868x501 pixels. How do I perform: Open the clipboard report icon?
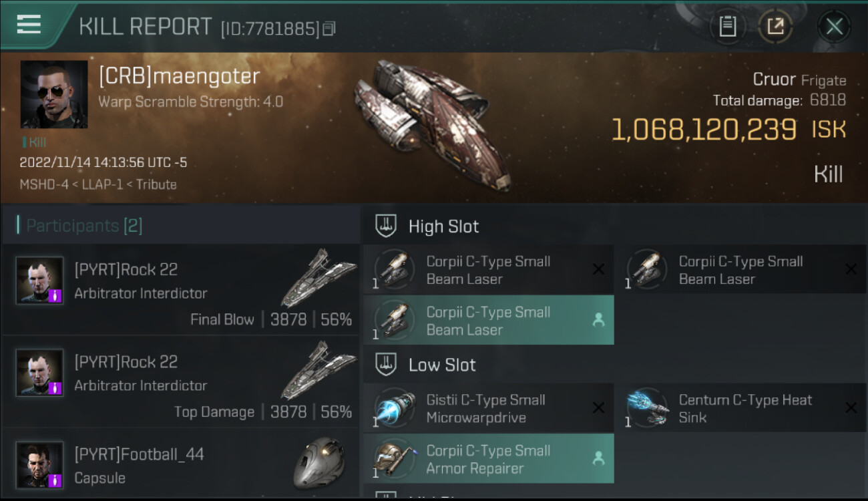click(727, 27)
